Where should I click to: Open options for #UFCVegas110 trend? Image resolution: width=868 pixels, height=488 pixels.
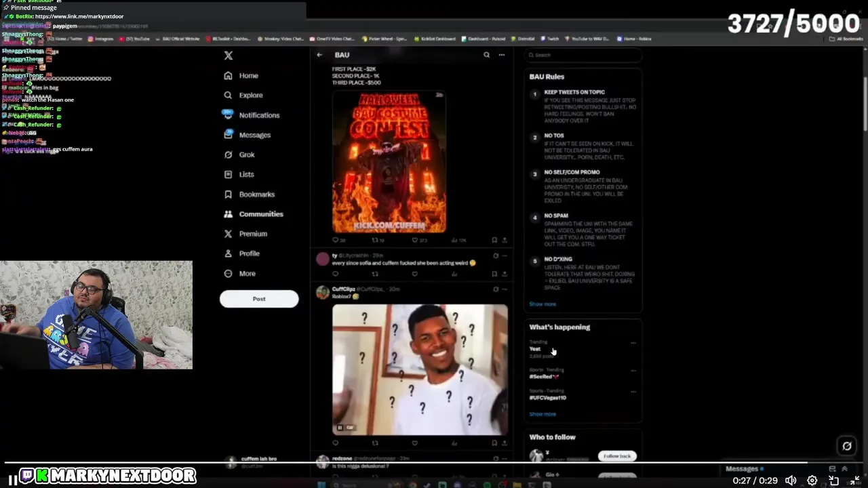coord(633,392)
